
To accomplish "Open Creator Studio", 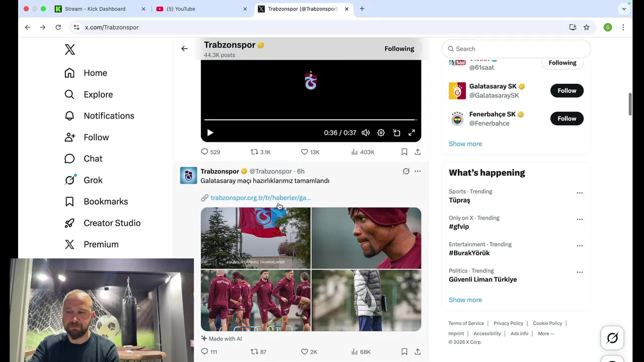I will 103,223.
